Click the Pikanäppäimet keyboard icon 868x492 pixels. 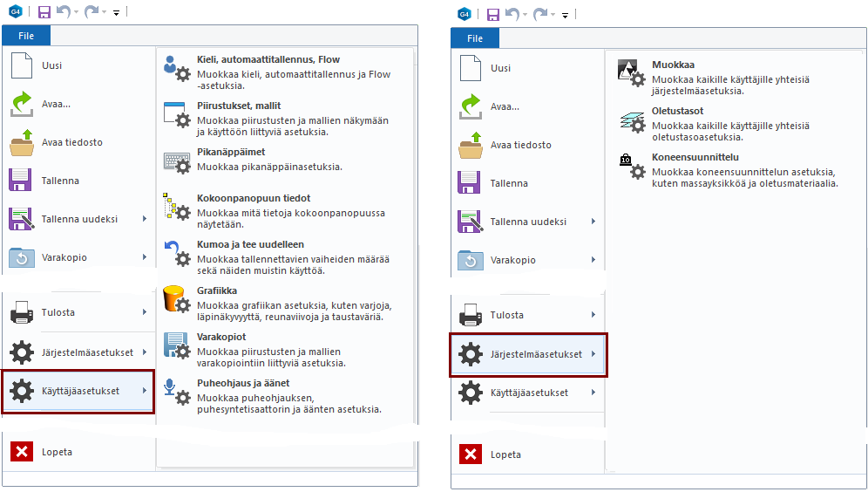(176, 161)
